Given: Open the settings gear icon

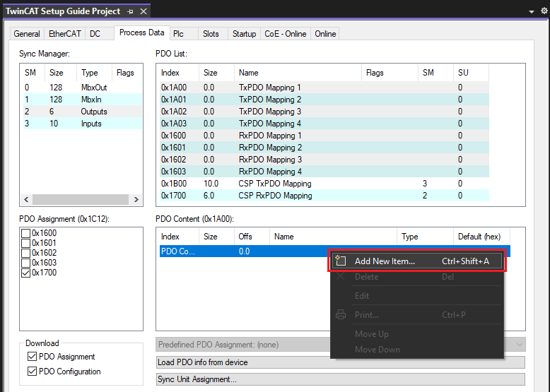Looking at the screenshot, I should pyautogui.click(x=544, y=11).
